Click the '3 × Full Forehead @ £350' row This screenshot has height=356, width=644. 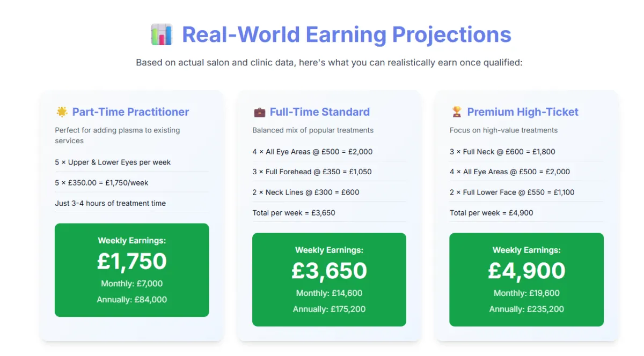pyautogui.click(x=312, y=172)
